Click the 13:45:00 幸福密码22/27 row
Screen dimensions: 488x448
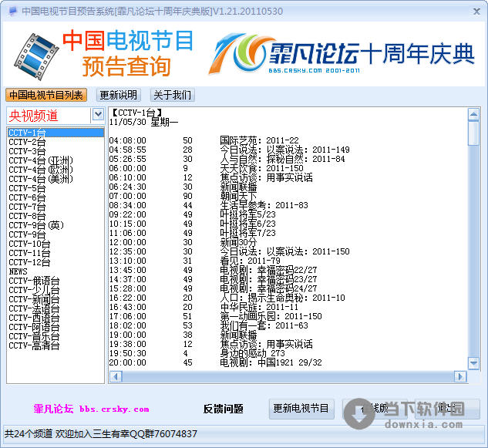214,270
